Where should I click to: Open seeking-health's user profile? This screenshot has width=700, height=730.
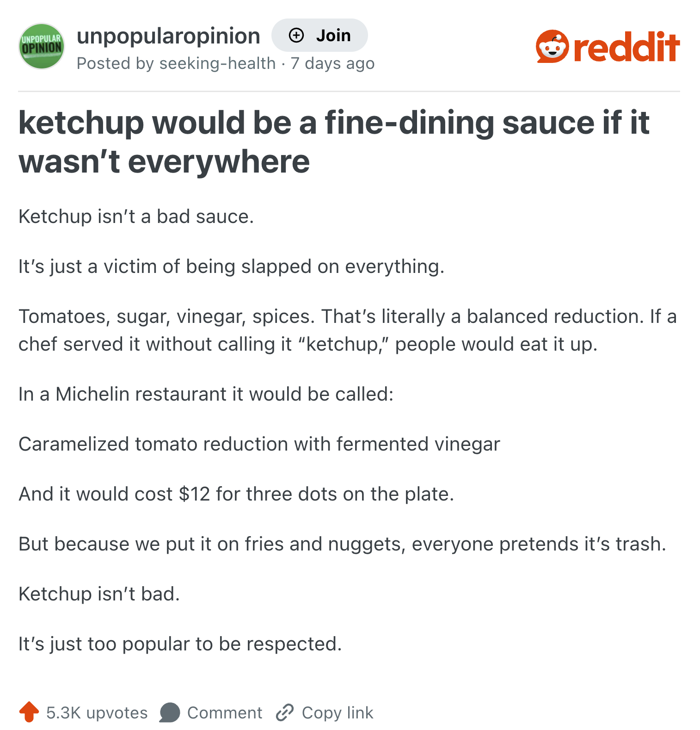pyautogui.click(x=217, y=63)
